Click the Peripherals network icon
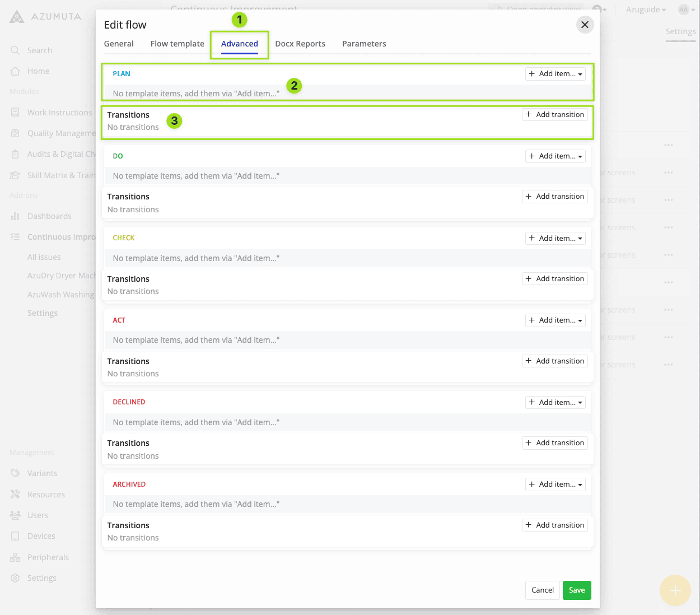 (15, 557)
